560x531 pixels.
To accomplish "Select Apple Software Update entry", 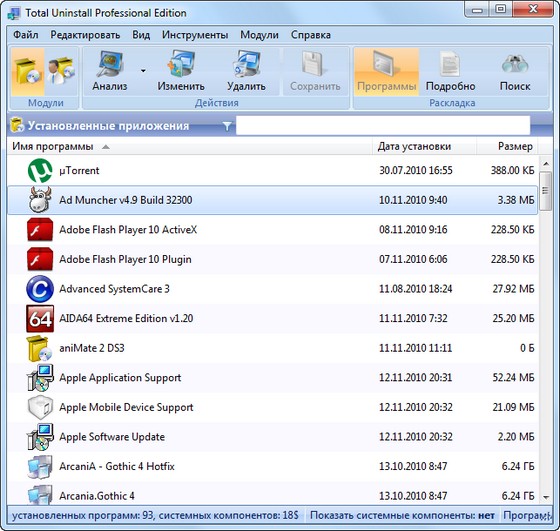I will coord(112,437).
